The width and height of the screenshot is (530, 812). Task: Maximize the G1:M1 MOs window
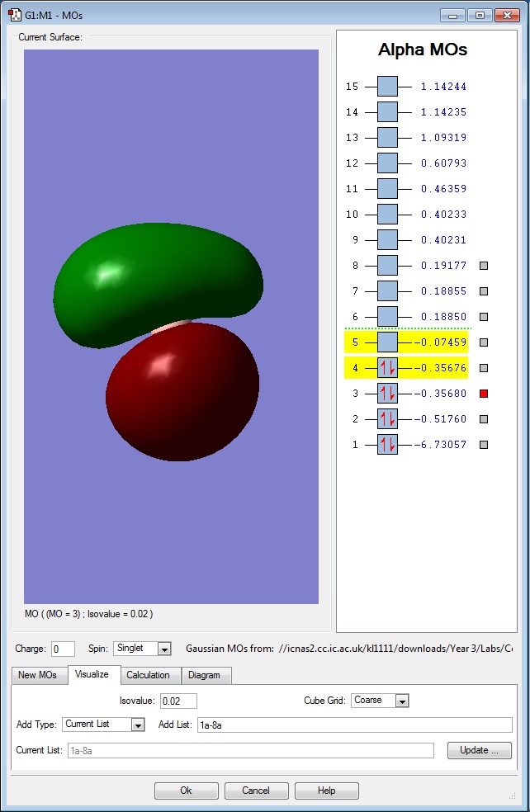pos(480,16)
